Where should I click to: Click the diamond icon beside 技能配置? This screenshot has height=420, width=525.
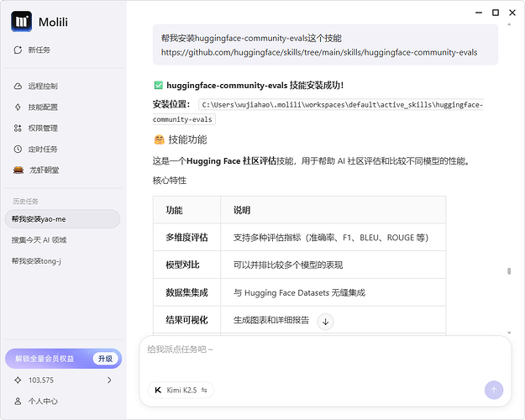tap(18, 108)
